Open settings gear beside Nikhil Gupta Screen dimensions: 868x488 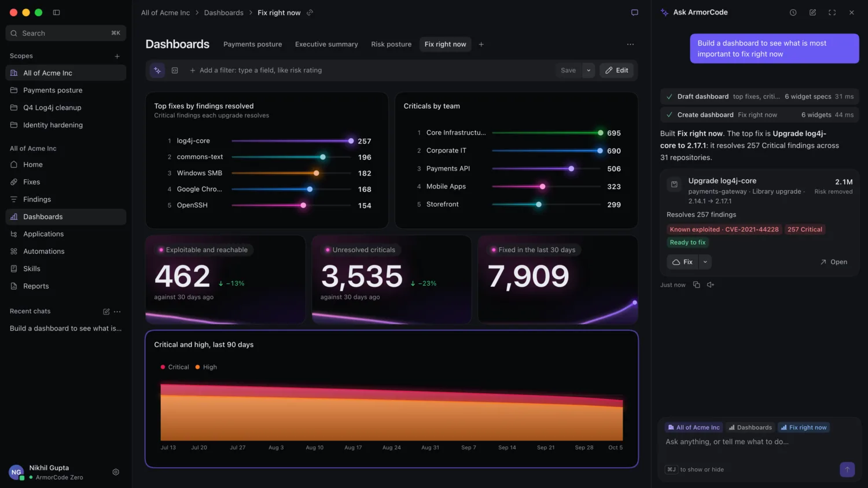pyautogui.click(x=116, y=472)
